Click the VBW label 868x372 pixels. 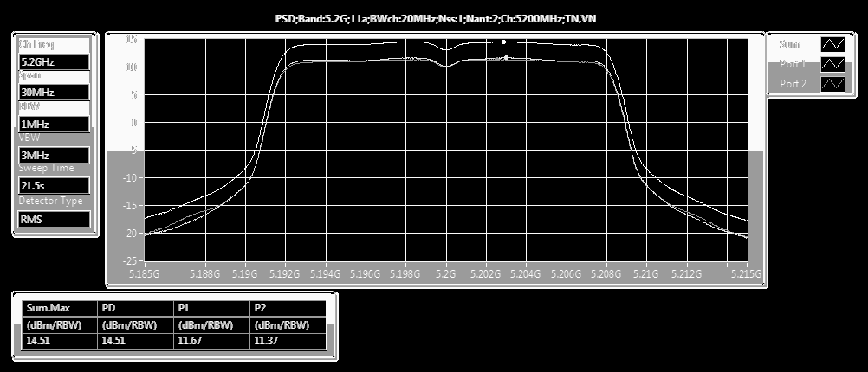29,138
